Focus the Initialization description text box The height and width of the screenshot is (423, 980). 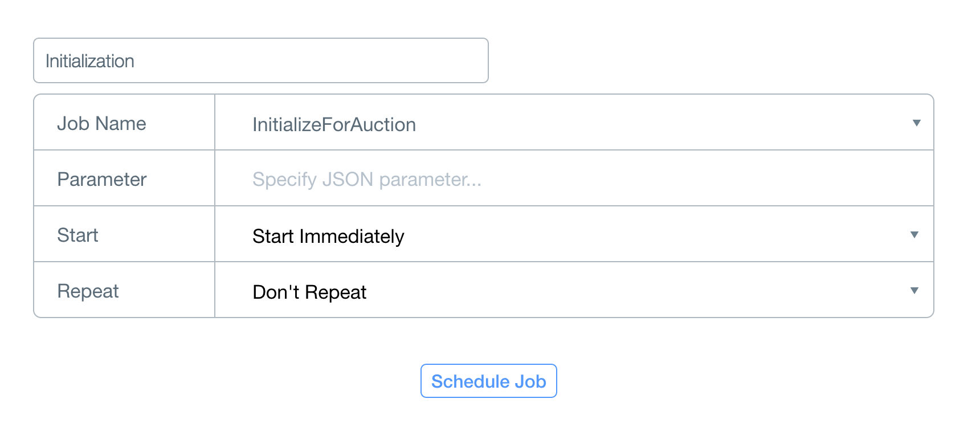(x=260, y=60)
